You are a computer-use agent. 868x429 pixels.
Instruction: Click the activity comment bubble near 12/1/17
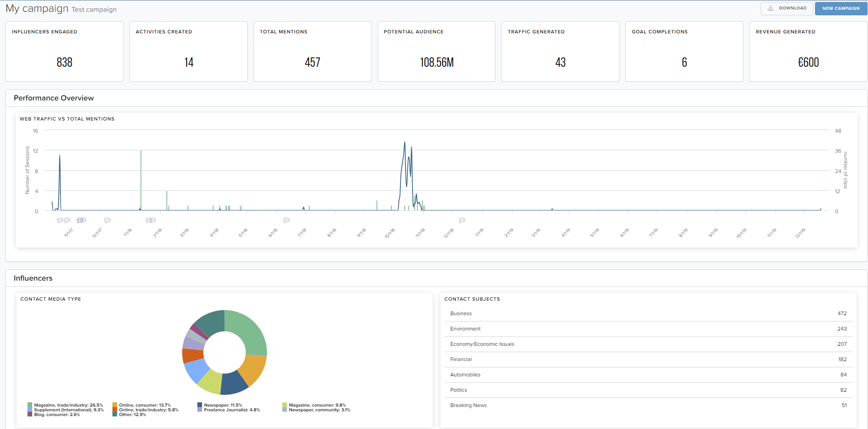108,220
